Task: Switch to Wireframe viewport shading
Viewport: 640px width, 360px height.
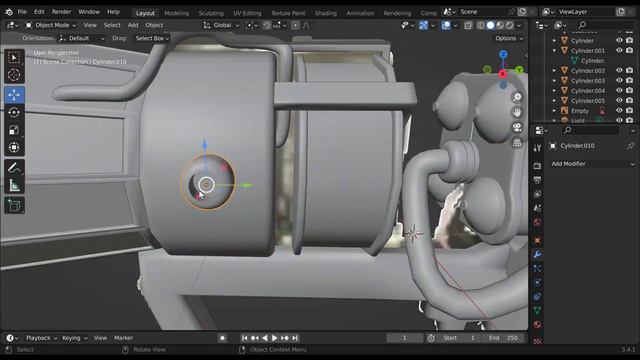Action: 481,25
